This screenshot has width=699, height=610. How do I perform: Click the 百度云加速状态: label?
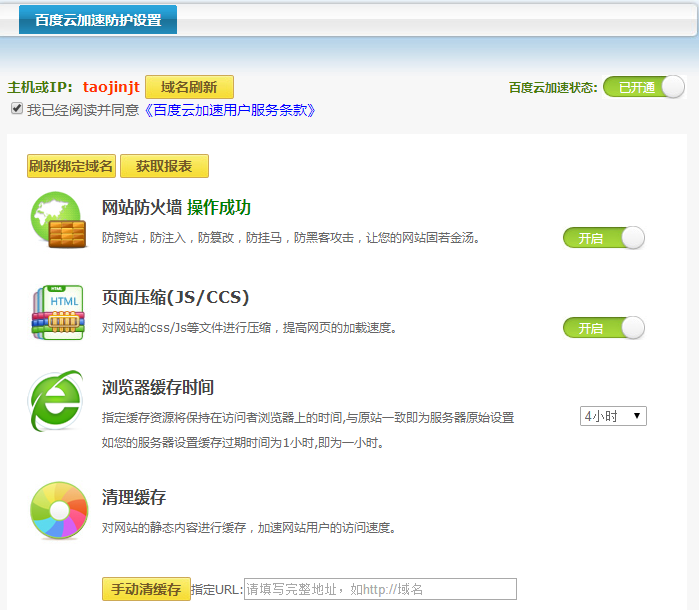pyautogui.click(x=553, y=87)
